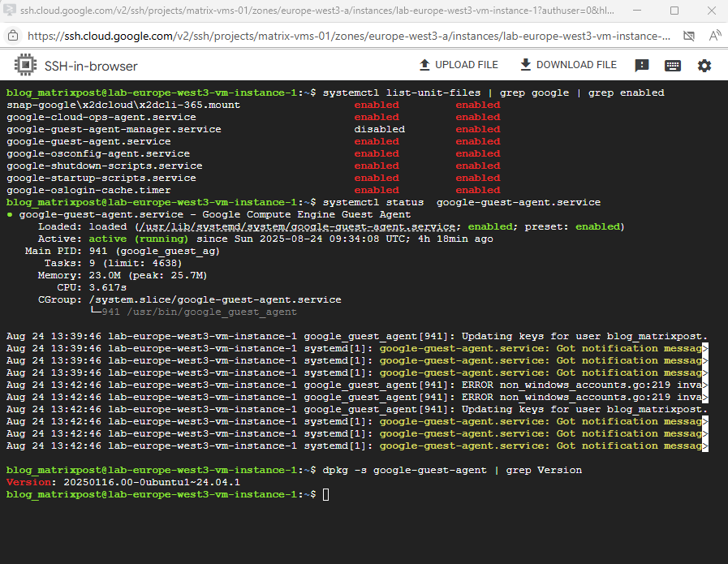Click the DOWNLOAD FILE button
The image size is (728, 564).
click(x=568, y=65)
